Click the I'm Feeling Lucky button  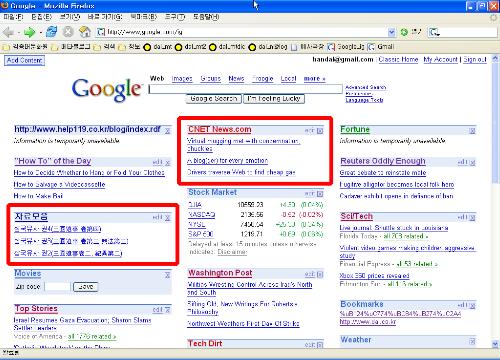274,99
